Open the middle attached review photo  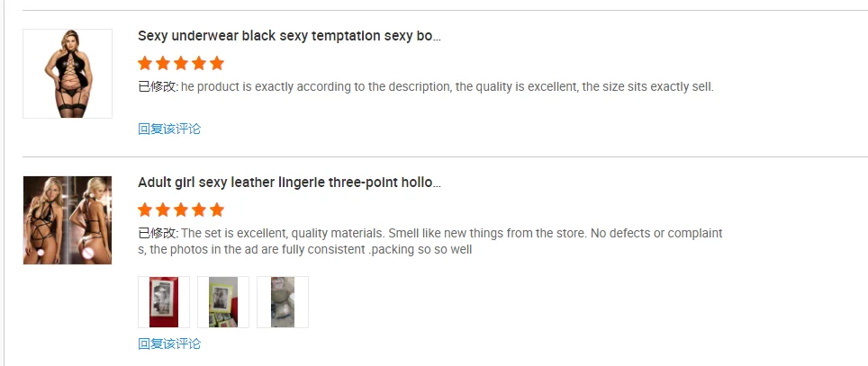click(x=223, y=302)
